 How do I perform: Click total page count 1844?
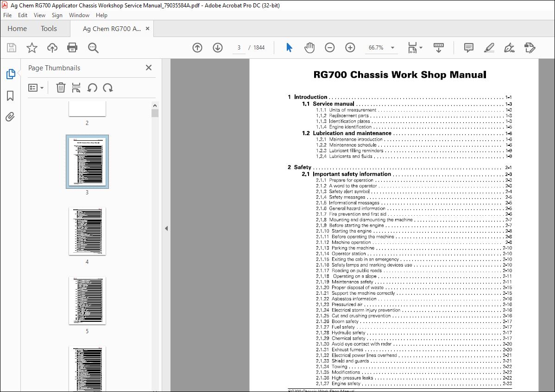tap(259, 48)
